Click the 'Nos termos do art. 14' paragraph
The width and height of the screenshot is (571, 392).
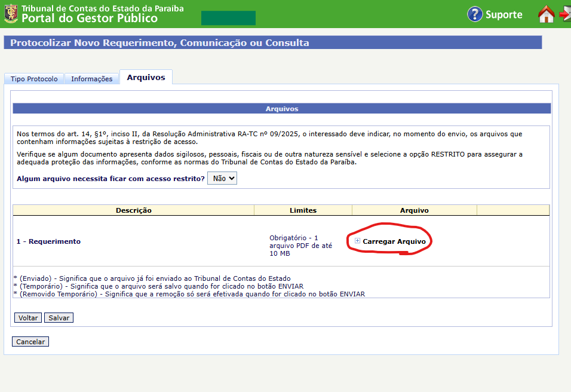269,137
